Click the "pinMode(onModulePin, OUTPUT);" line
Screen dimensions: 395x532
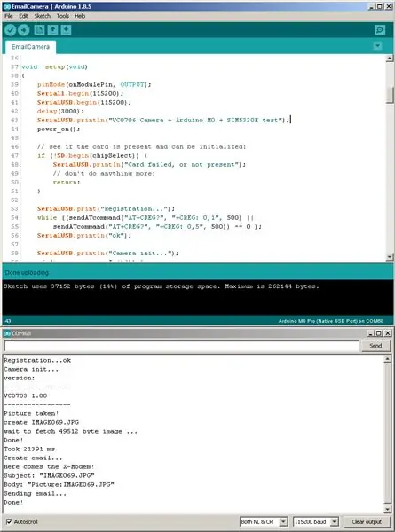point(94,84)
